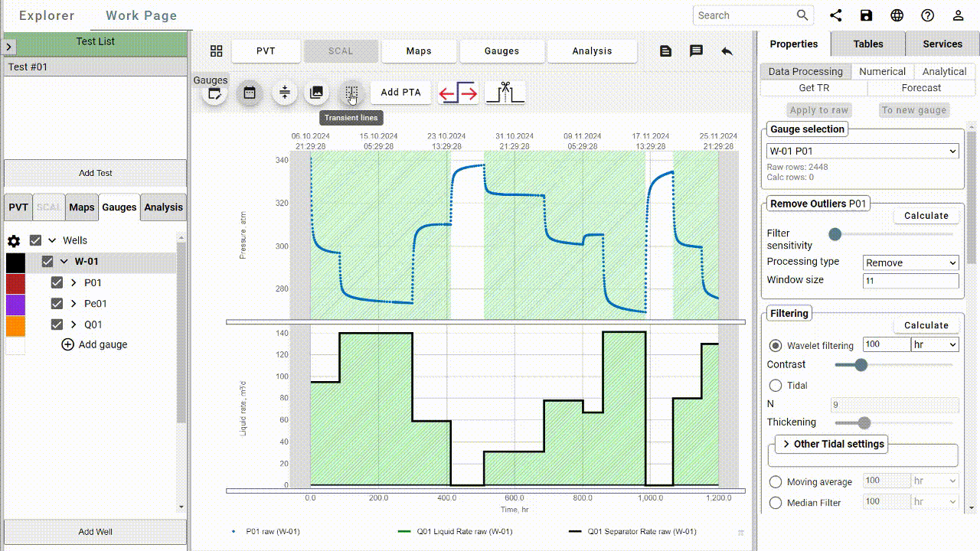Select the Wavelet filtering radio button
The height and width of the screenshot is (551, 980).
point(776,346)
